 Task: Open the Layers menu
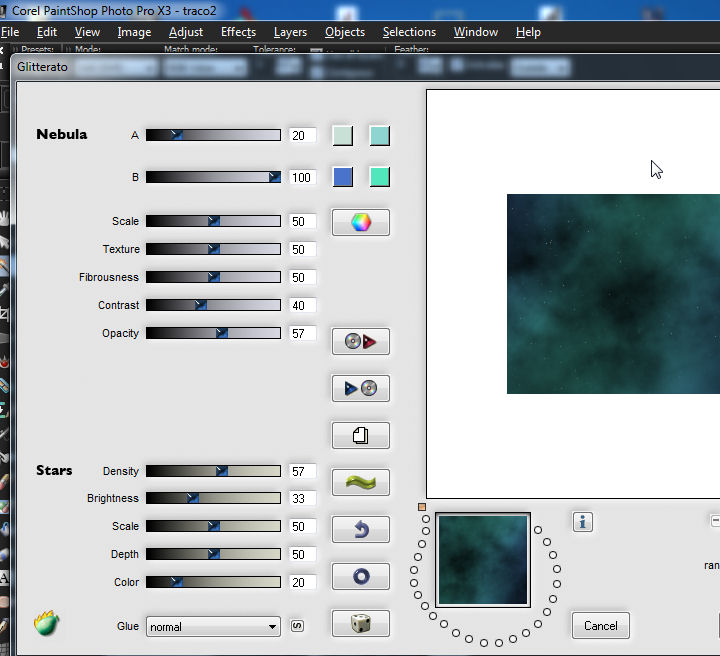coord(290,32)
